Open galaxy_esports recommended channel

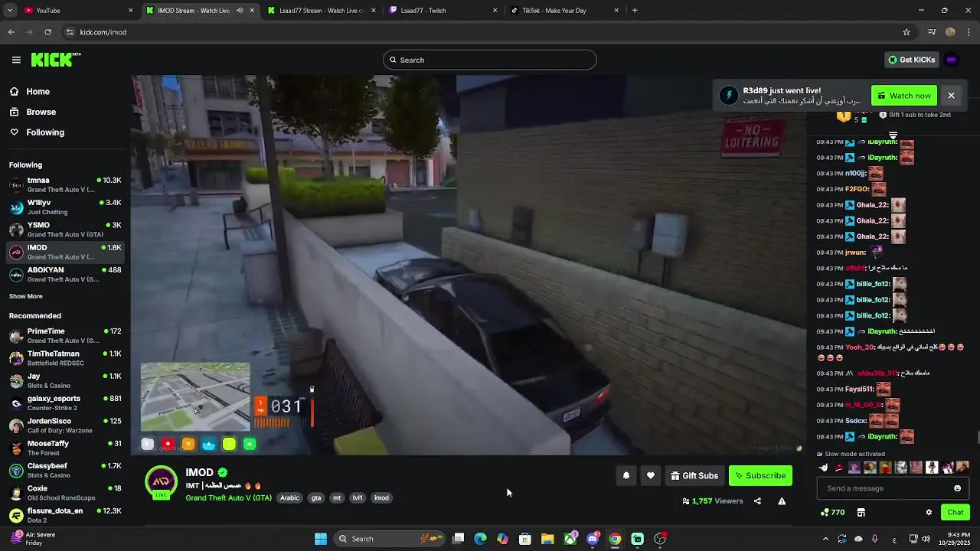pos(65,403)
